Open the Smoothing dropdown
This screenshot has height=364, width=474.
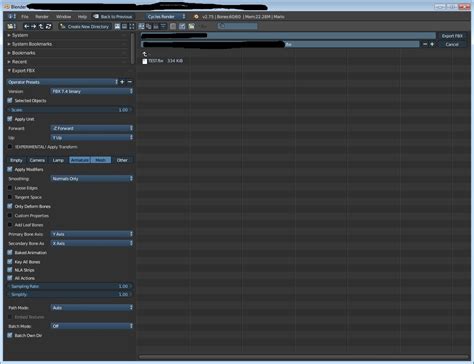[x=92, y=179]
